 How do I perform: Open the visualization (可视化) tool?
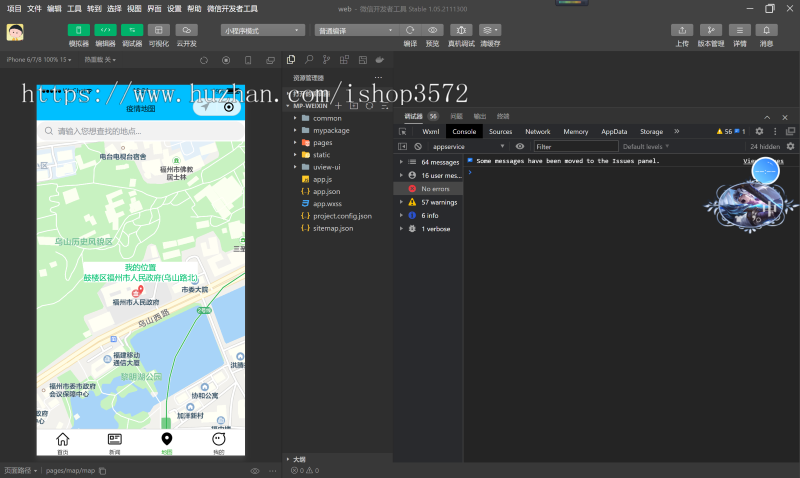(159, 30)
